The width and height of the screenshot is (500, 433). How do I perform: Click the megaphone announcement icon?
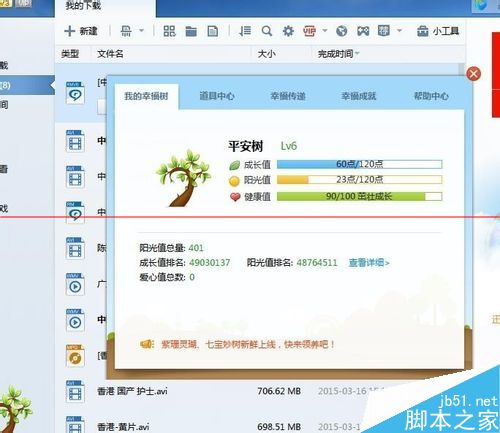146,344
